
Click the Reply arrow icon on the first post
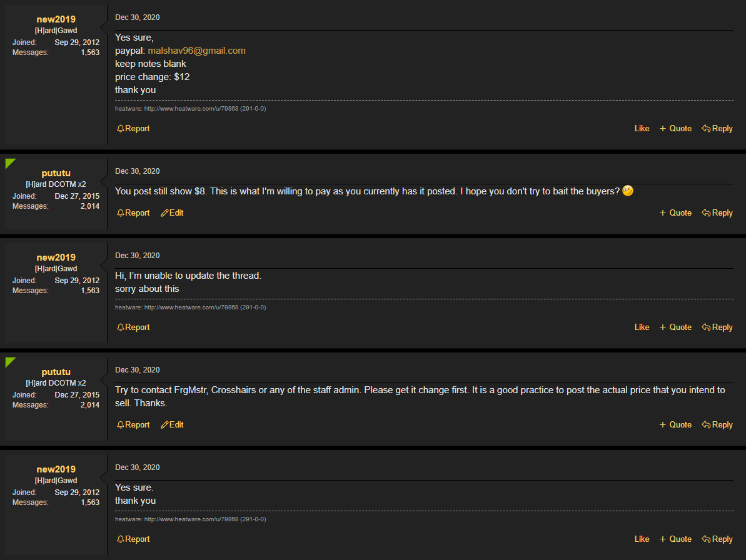tap(706, 129)
